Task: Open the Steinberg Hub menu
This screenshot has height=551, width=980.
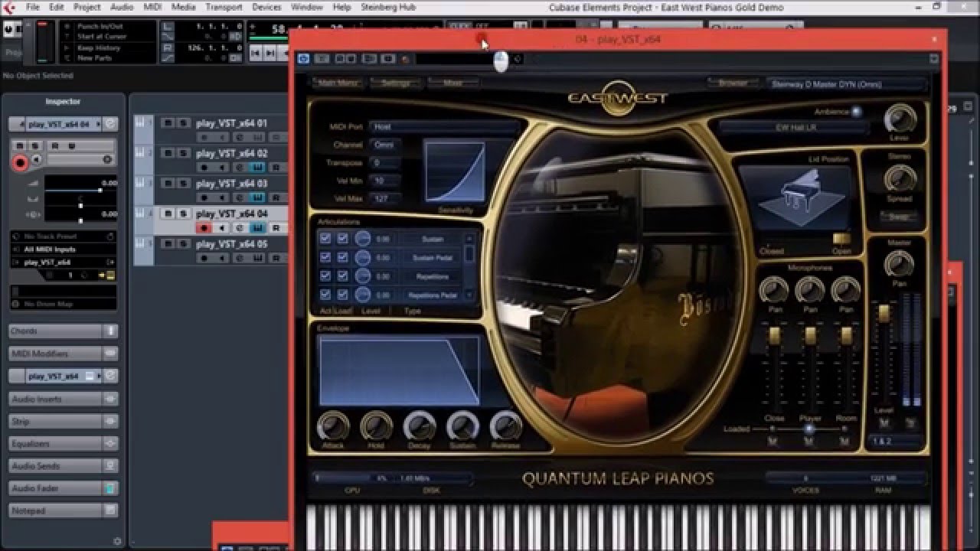Action: [387, 7]
